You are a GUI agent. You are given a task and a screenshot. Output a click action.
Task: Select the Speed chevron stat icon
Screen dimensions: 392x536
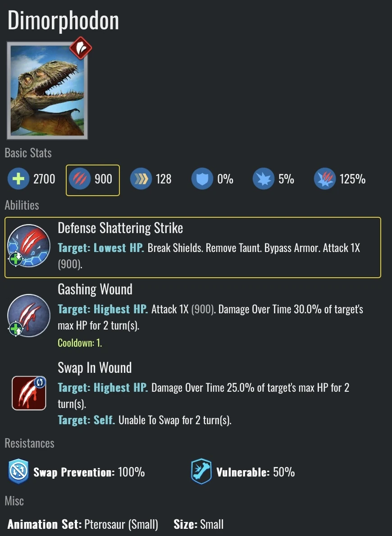(140, 179)
